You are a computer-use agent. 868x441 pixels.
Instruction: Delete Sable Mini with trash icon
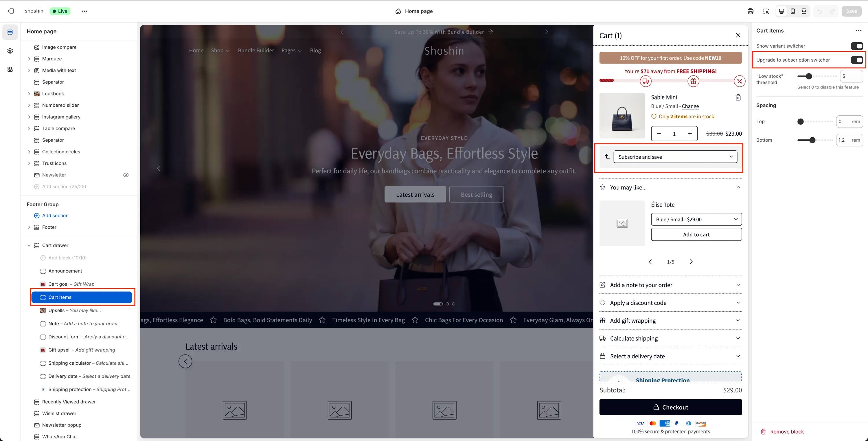tap(738, 97)
